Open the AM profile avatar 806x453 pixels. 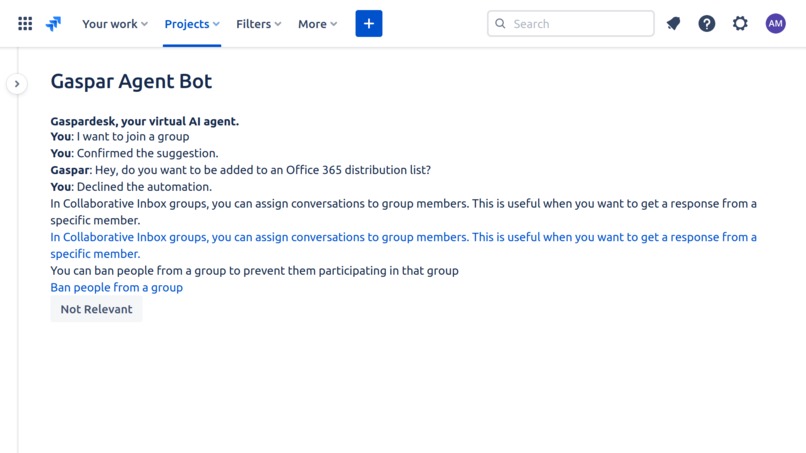(x=775, y=24)
